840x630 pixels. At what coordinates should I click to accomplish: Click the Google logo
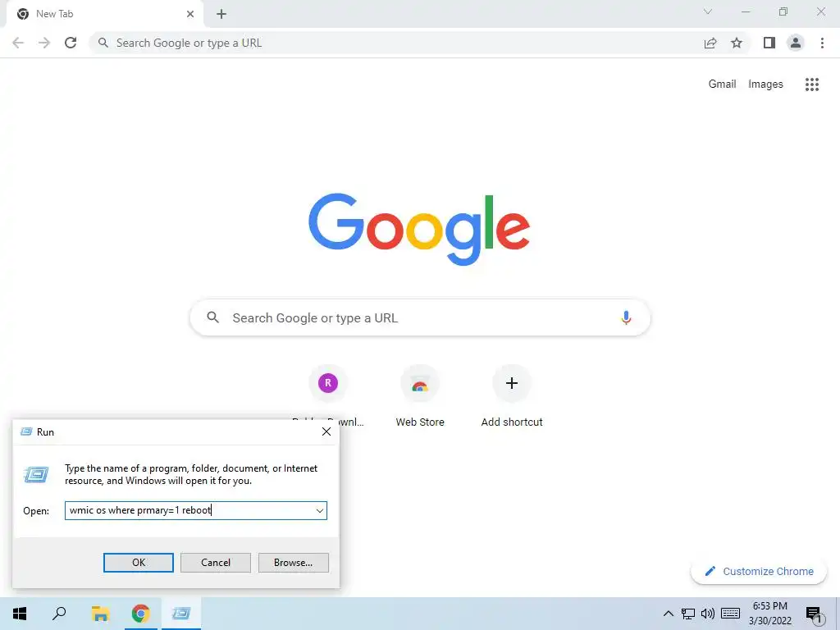pos(419,230)
